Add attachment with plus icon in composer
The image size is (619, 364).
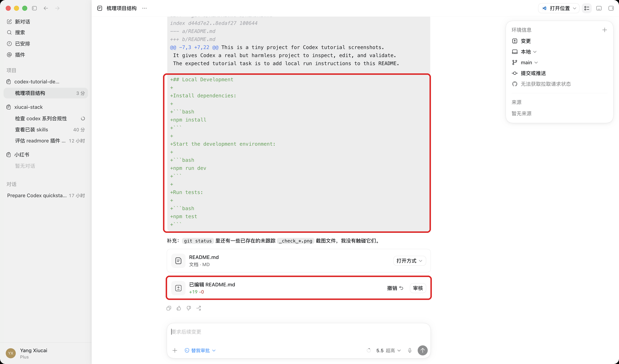click(175, 351)
